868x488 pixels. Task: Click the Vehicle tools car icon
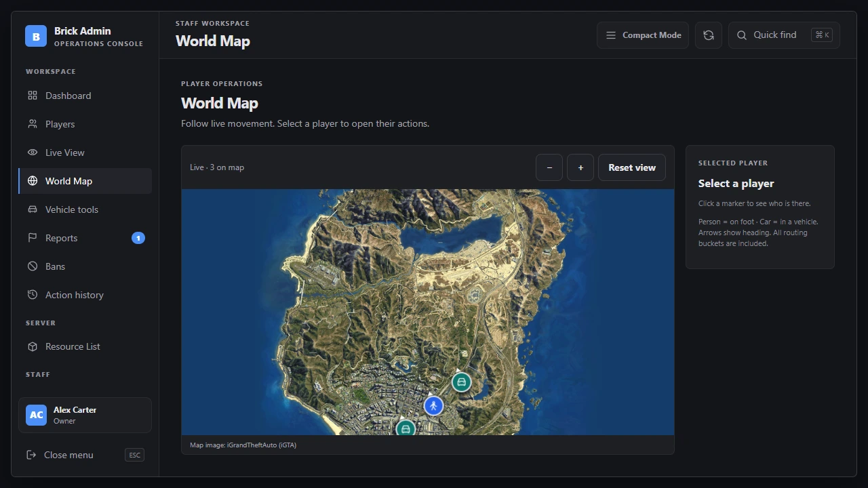(x=33, y=209)
